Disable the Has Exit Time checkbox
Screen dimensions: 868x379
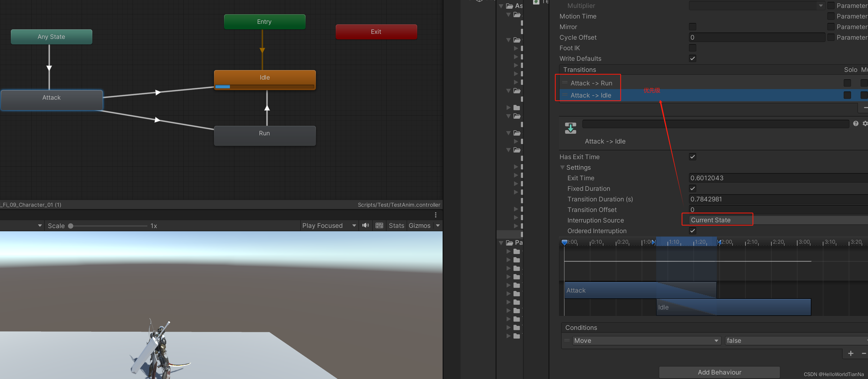tap(692, 156)
